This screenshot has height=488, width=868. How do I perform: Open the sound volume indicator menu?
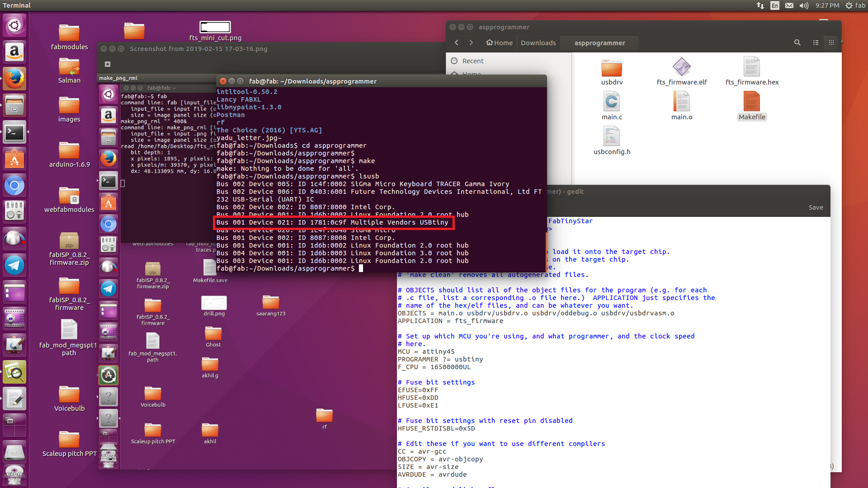point(804,5)
